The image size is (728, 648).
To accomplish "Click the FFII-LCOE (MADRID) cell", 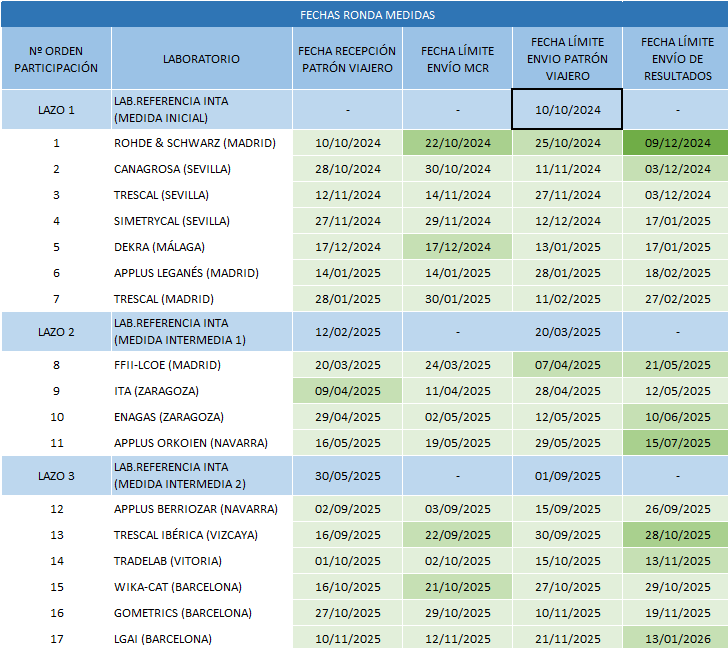I will [x=201, y=365].
